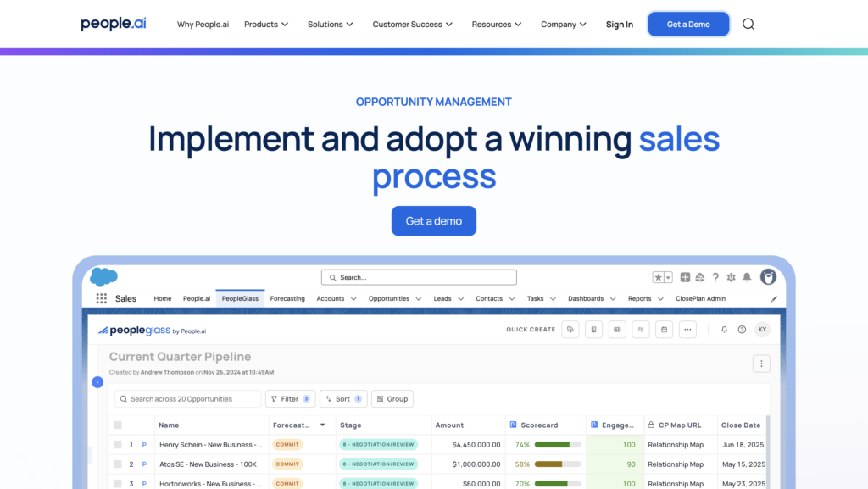
Task: Click the third Quick Create icon
Action: pos(617,330)
